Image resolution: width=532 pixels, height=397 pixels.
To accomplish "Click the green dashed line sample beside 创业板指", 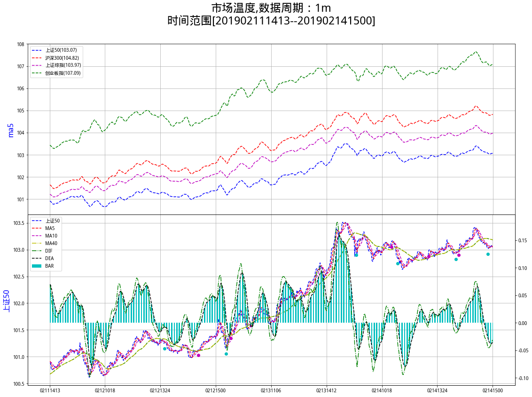I will (37, 73).
